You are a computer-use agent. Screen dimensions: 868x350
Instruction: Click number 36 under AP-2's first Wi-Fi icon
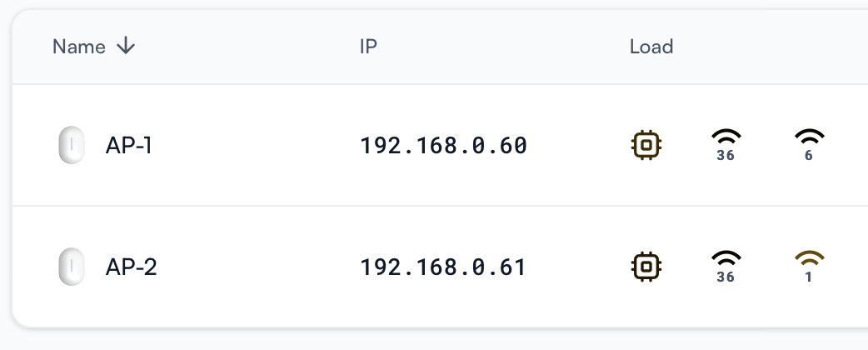(726, 277)
